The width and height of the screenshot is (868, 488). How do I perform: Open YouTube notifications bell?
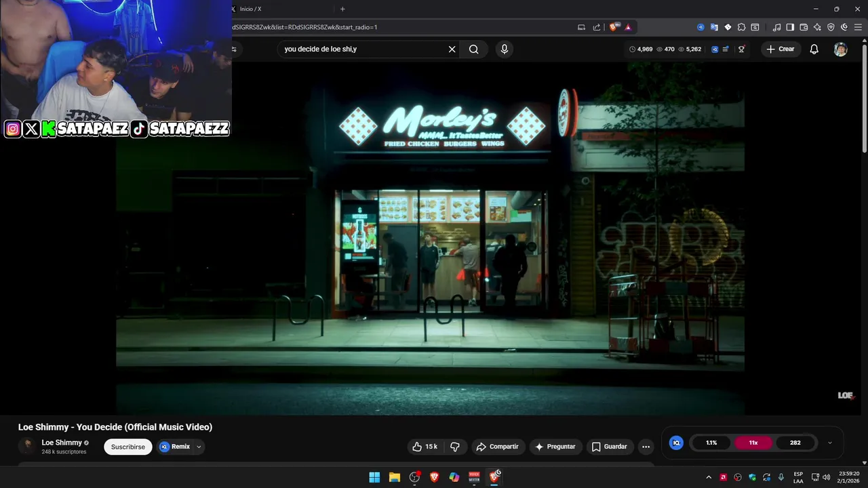[x=814, y=49]
